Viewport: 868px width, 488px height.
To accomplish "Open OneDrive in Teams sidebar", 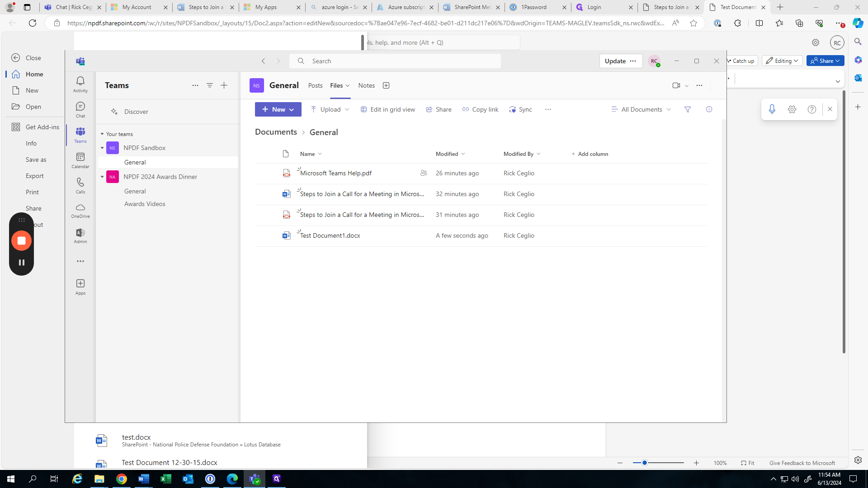I will click(80, 211).
